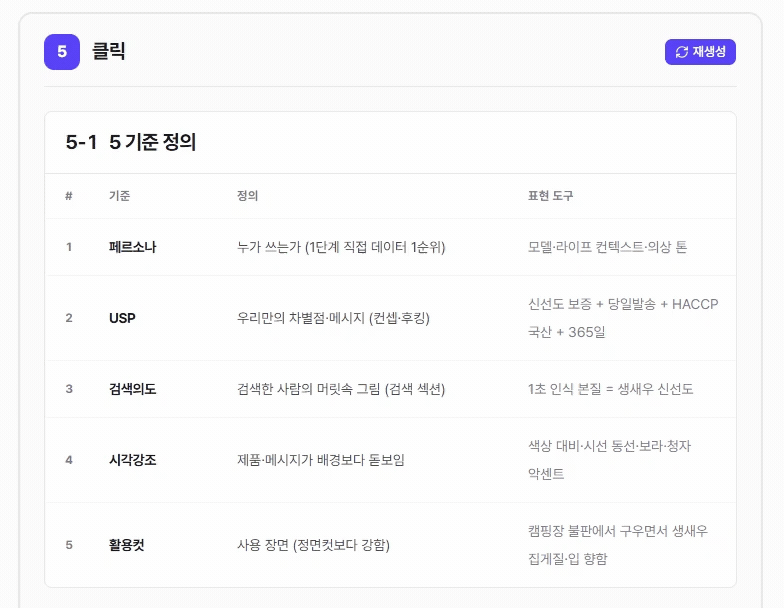Click row number 1 in 페르소나 row

(x=69, y=247)
